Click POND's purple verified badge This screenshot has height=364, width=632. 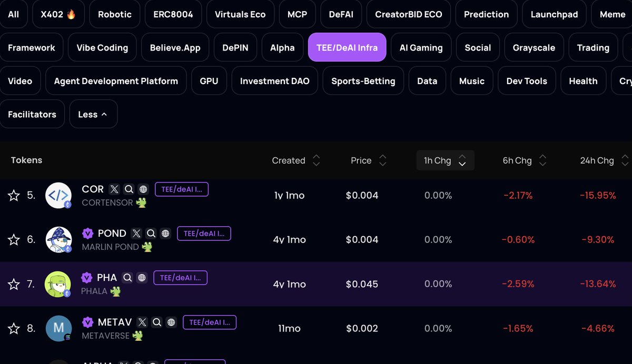[87, 234]
